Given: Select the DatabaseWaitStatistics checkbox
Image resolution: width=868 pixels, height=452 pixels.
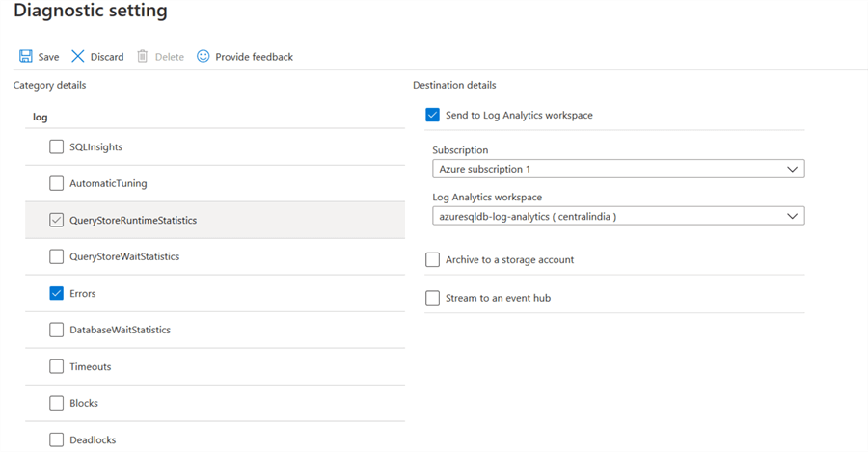Looking at the screenshot, I should coord(57,330).
